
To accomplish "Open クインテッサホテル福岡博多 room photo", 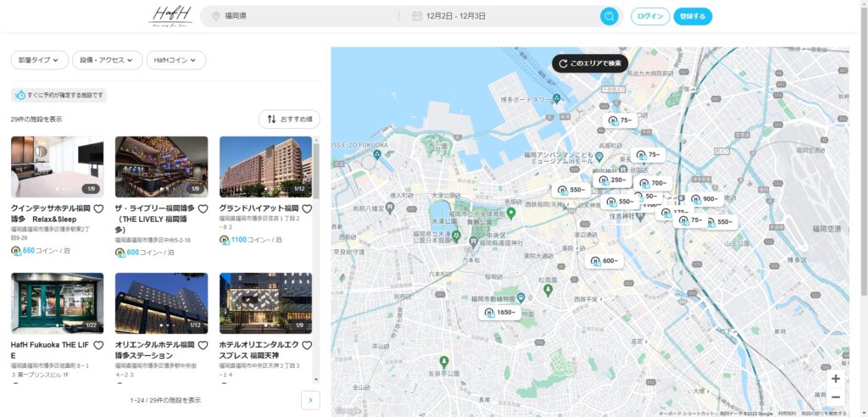I will click(x=57, y=167).
